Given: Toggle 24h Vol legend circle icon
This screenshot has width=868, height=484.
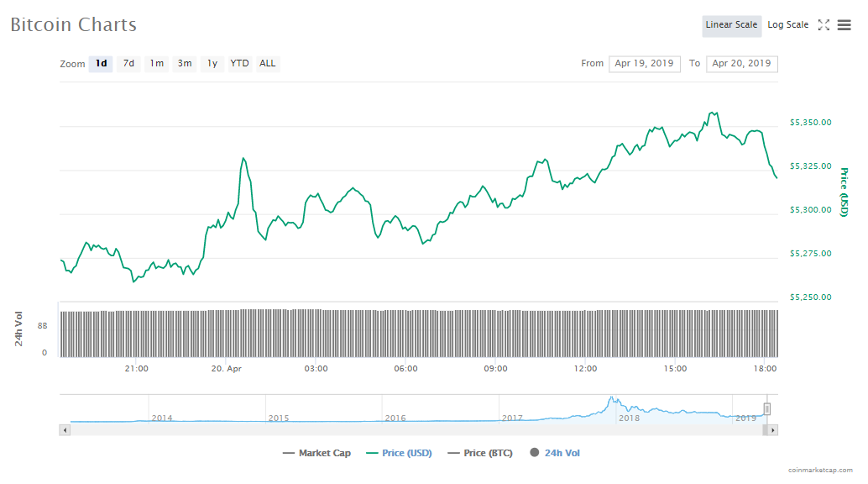Looking at the screenshot, I should [534, 454].
